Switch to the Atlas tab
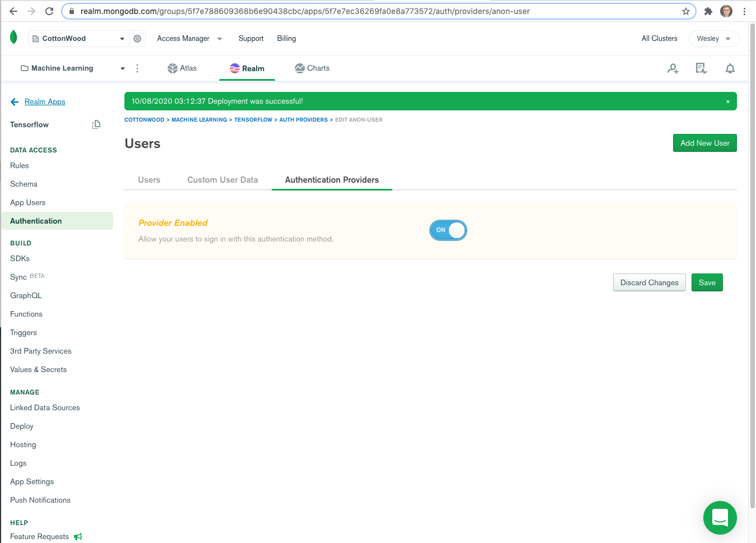This screenshot has height=543, width=756. [182, 68]
